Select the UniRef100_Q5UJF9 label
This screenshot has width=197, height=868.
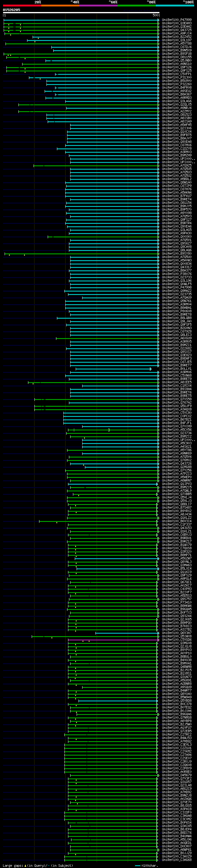pos(176,406)
